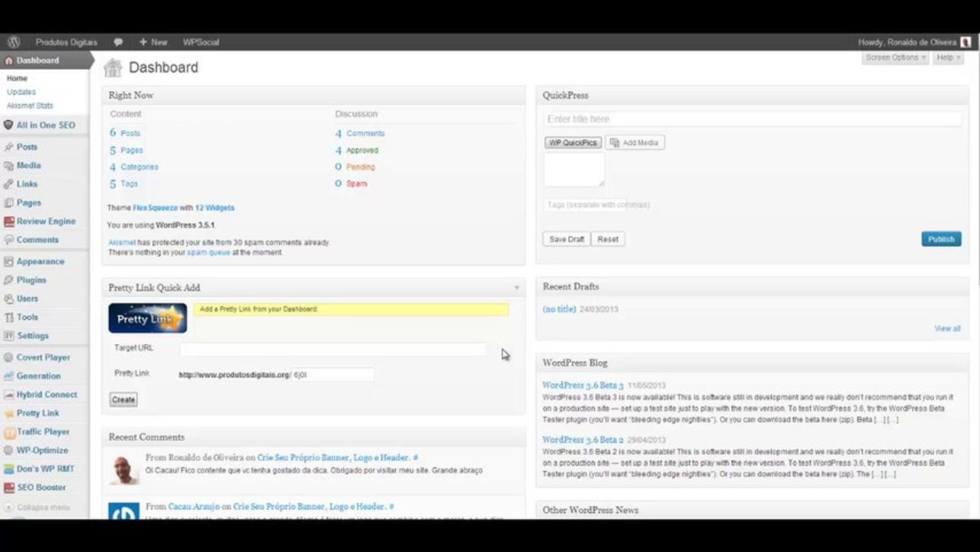Click the Review Engine icon in sidebar
The width and height of the screenshot is (980, 552).
pos(8,222)
